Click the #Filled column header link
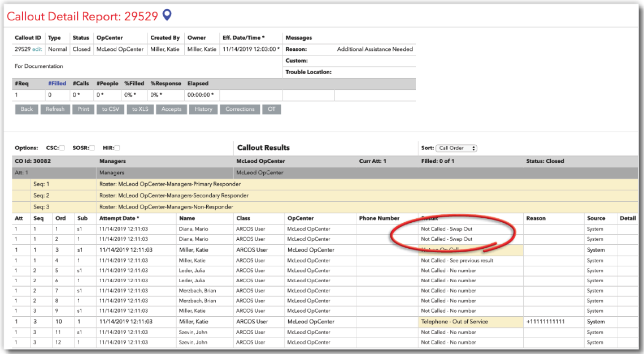Screen dimensions: 644x354 click(x=57, y=83)
